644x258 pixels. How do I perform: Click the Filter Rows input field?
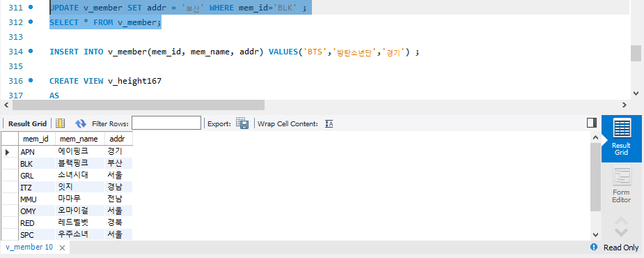[x=166, y=123]
